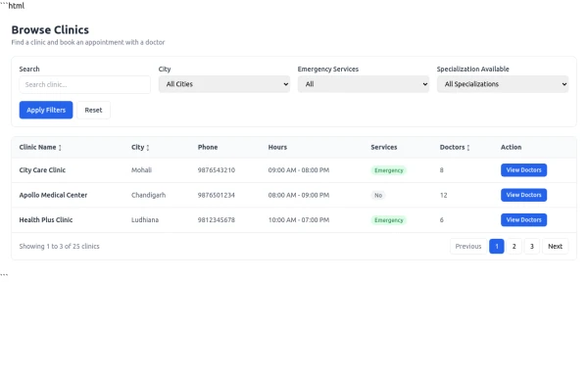Click the Showing 1 to 3 of 25 clinics text
Viewport: 588px width, 376px height.
59,246
